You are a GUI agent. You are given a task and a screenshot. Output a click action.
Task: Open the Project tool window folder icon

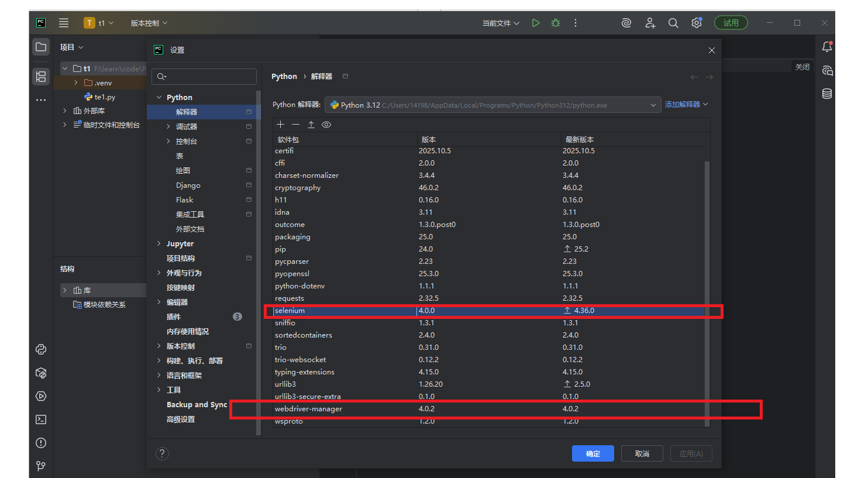coord(41,47)
